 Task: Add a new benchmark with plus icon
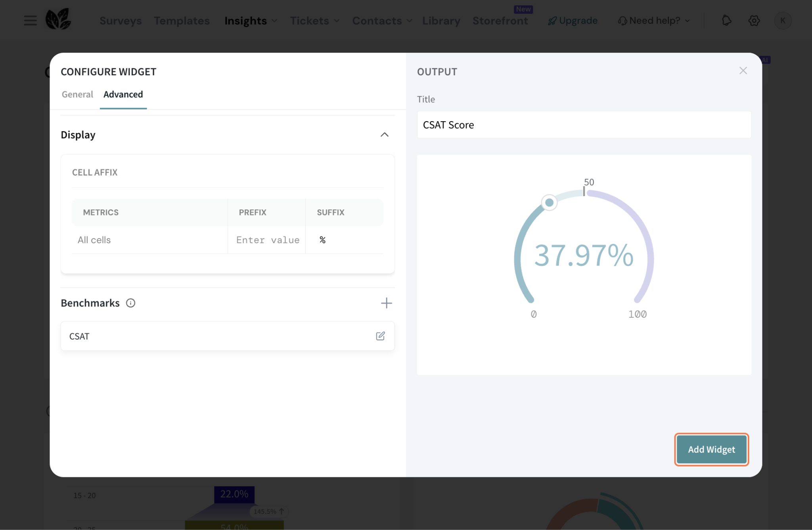pos(386,303)
